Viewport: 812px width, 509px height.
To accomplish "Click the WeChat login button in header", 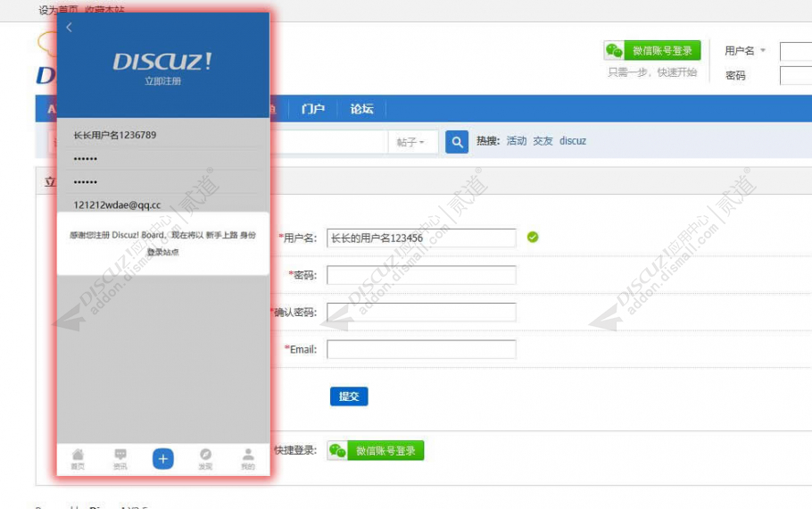I will (652, 50).
